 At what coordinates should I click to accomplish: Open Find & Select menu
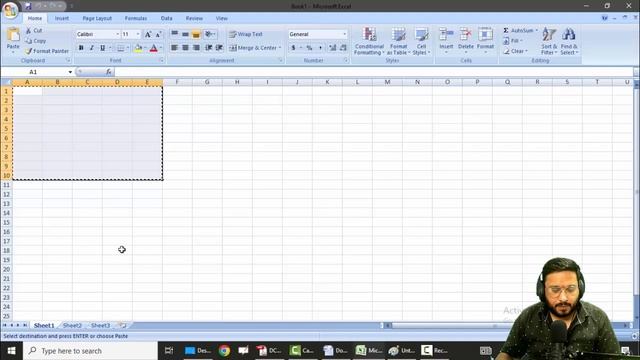[x=569, y=41]
